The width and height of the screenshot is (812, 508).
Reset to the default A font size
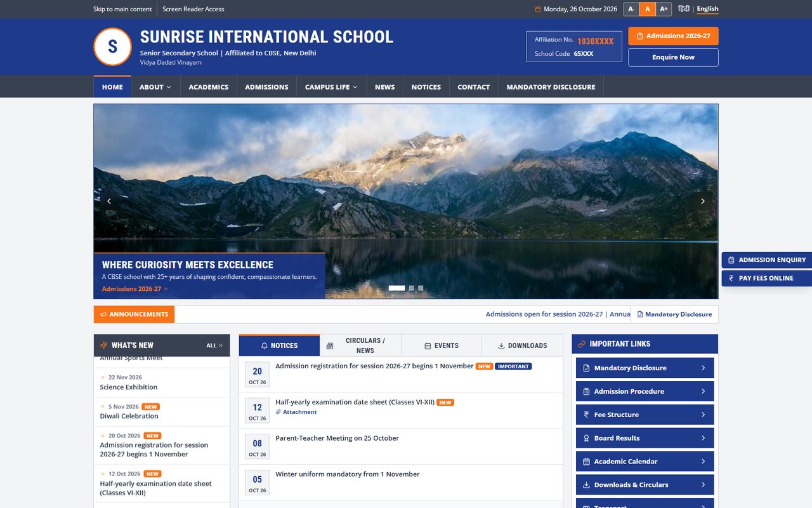click(x=647, y=9)
